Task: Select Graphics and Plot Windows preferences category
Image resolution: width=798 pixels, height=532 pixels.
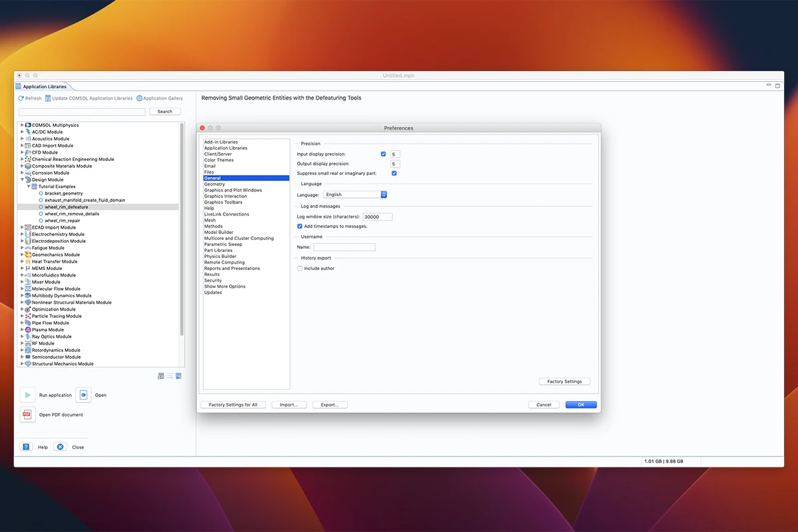Action: point(233,190)
